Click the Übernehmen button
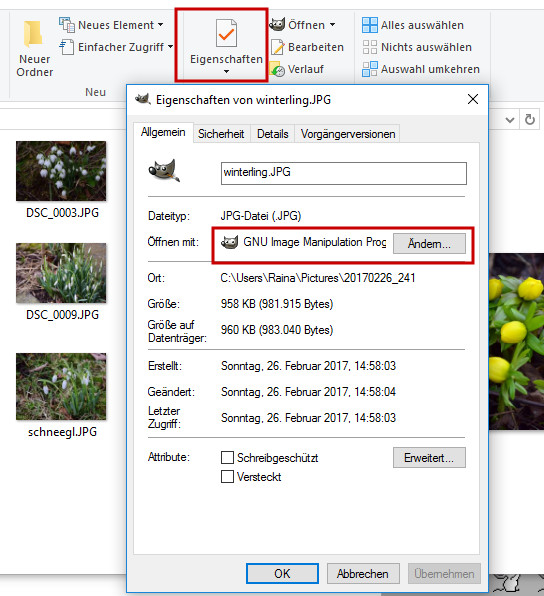 point(444,574)
